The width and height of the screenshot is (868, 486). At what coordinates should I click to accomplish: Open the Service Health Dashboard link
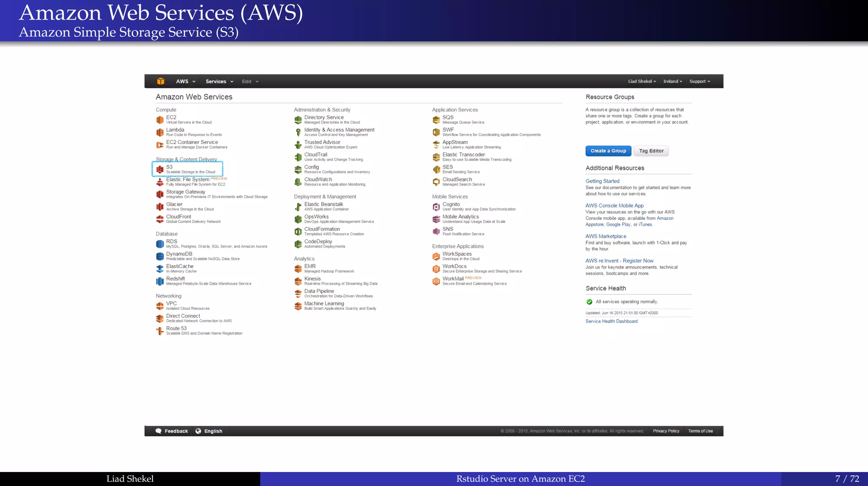pyautogui.click(x=612, y=321)
